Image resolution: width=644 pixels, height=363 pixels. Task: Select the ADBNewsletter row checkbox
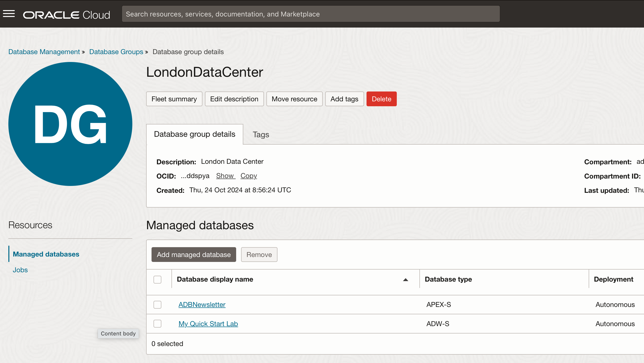[x=157, y=304]
